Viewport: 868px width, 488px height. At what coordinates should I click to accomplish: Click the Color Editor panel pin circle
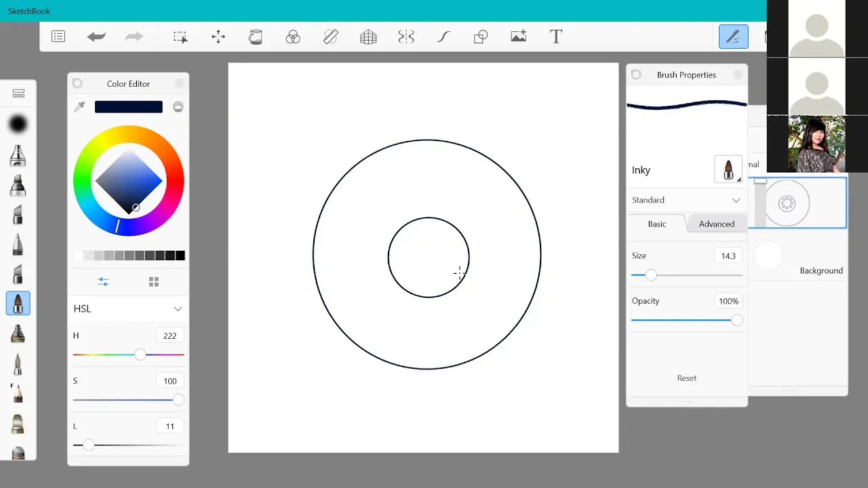click(77, 83)
